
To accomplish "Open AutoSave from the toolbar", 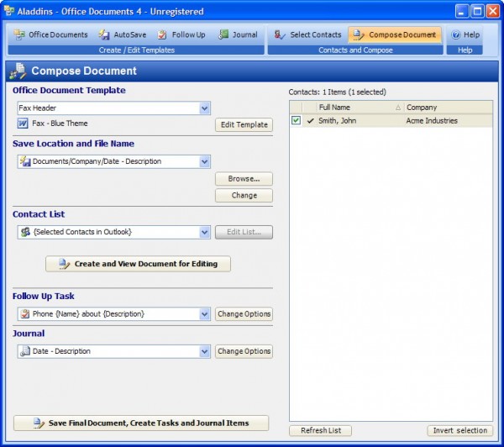I will (x=104, y=34).
